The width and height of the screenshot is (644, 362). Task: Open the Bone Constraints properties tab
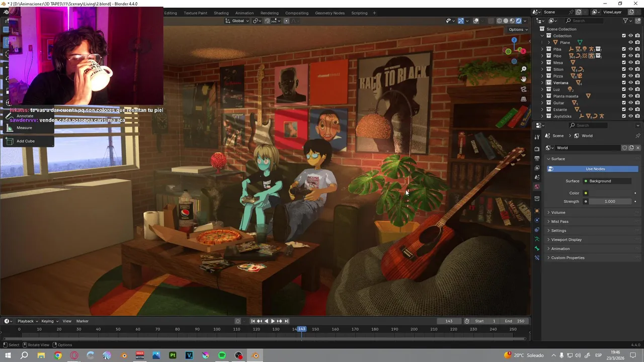[x=537, y=257]
